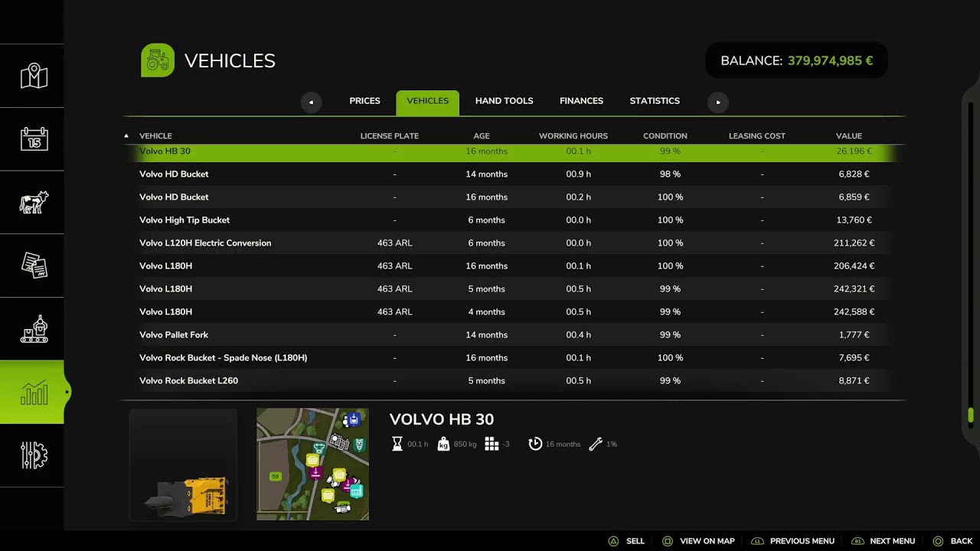
Task: Click View on Map button
Action: pyautogui.click(x=698, y=541)
